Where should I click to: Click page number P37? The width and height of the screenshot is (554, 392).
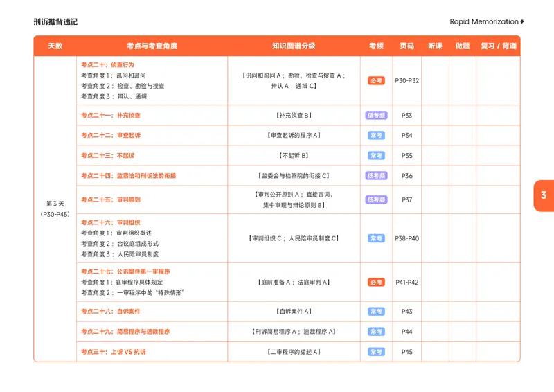tap(406, 199)
